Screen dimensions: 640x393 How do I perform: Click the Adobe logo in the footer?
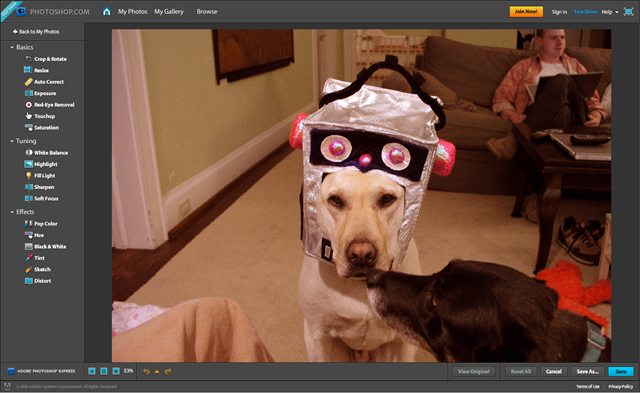click(7, 386)
